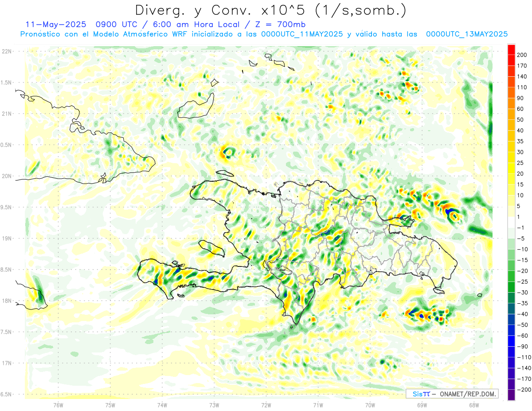Click the blue swatch between -60 and -90

click(512, 341)
